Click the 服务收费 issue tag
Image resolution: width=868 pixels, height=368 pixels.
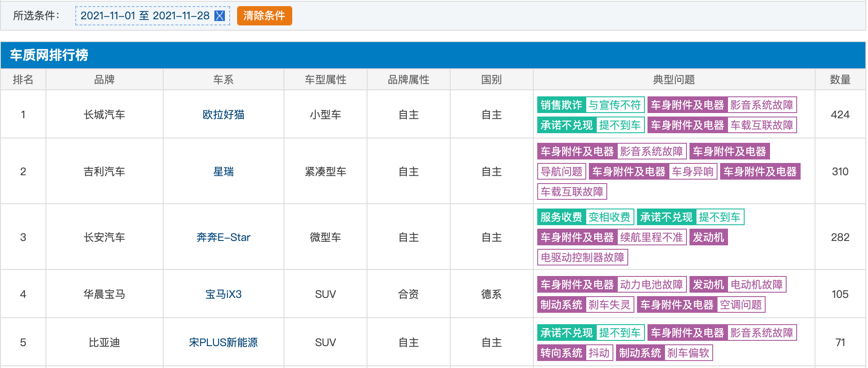tap(561, 217)
